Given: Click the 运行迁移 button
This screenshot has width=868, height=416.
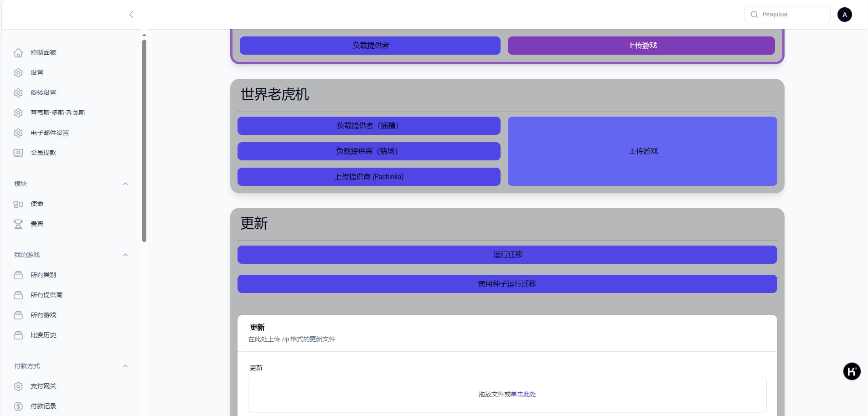Looking at the screenshot, I should (507, 255).
